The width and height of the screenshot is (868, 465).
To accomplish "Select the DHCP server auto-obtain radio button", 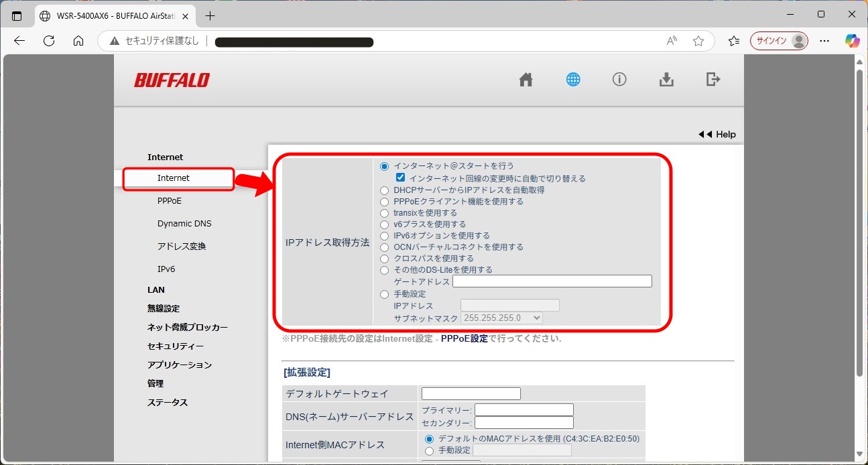I will pyautogui.click(x=384, y=190).
